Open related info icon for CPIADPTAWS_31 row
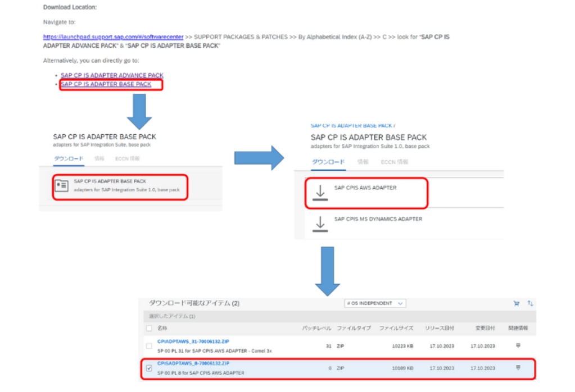575x392 pixels. pos(518,346)
